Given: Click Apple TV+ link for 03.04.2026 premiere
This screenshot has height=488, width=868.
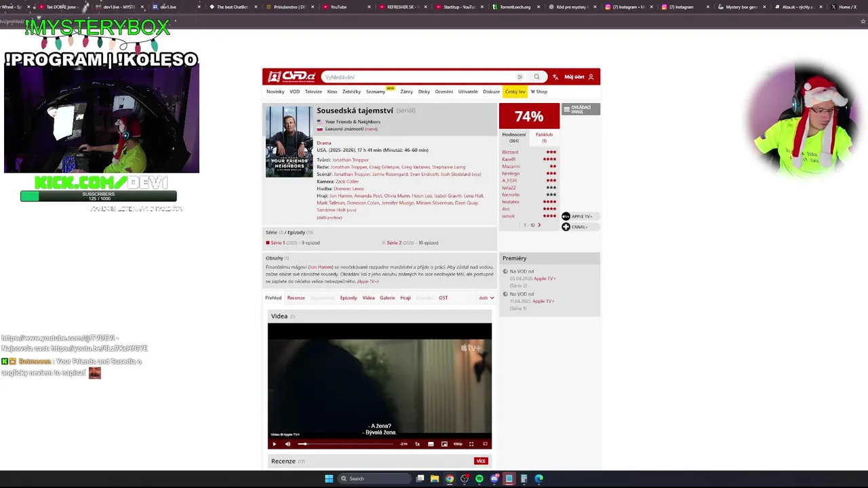Looking at the screenshot, I should (545, 279).
